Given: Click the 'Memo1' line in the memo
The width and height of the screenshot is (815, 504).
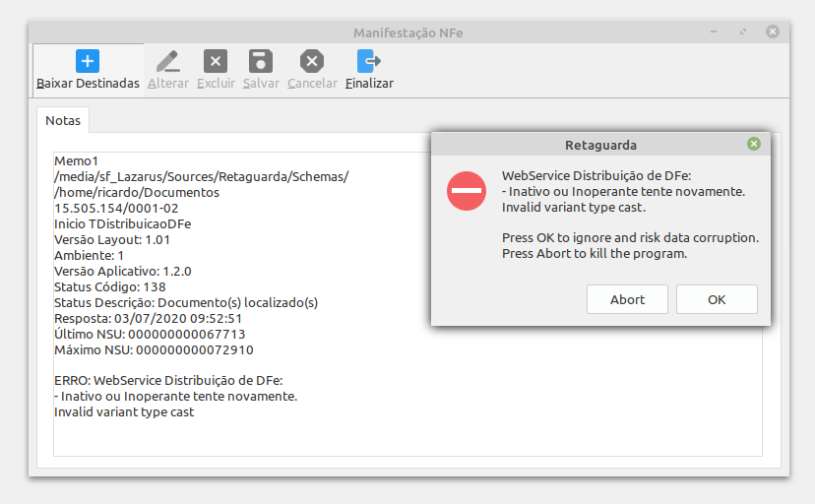Looking at the screenshot, I should tap(77, 161).
